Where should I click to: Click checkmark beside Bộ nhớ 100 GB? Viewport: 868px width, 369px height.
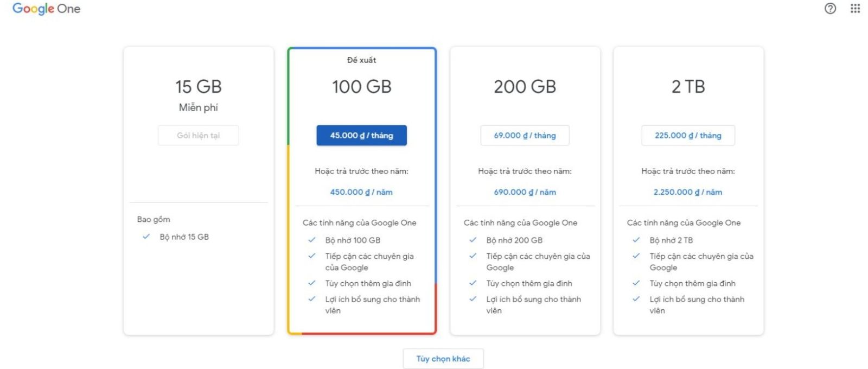(312, 240)
